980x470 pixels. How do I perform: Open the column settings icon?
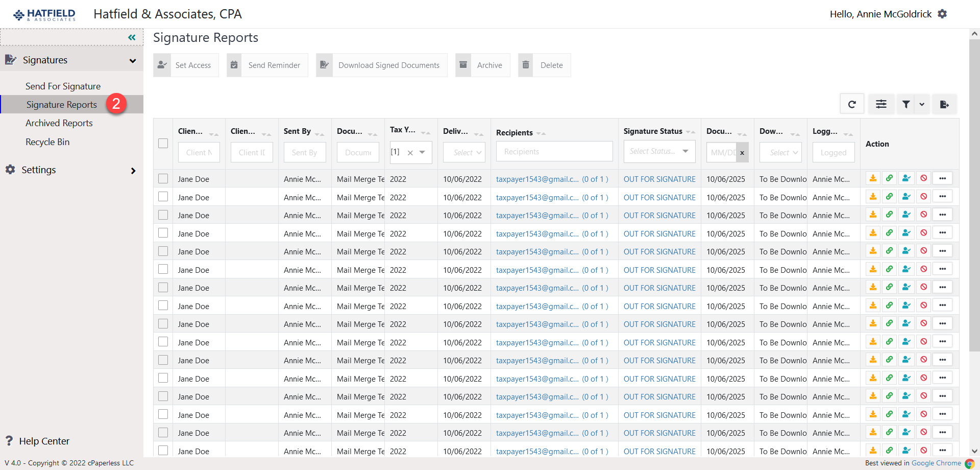coord(881,104)
